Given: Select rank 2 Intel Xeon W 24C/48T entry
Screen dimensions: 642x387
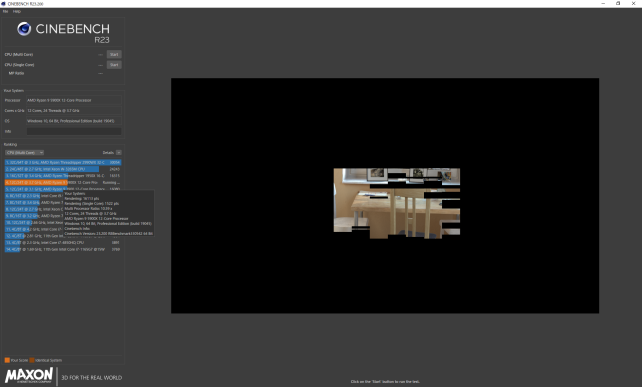Looking at the screenshot, I should pos(63,169).
